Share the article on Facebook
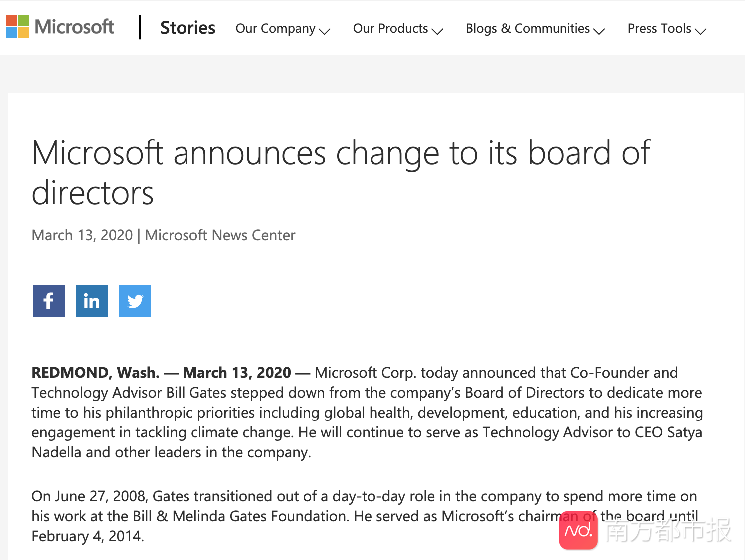This screenshot has width=745, height=560. coord(49,301)
